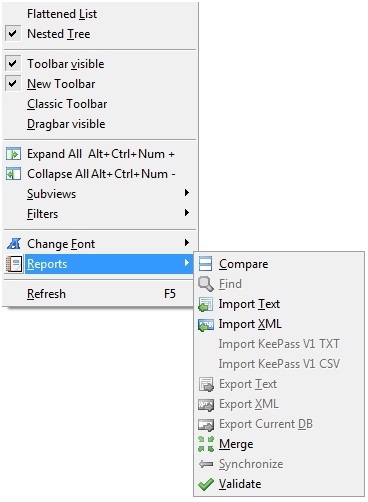Click the green Validate checkmark icon
Screen dimensions: 368x502
(x=206, y=484)
